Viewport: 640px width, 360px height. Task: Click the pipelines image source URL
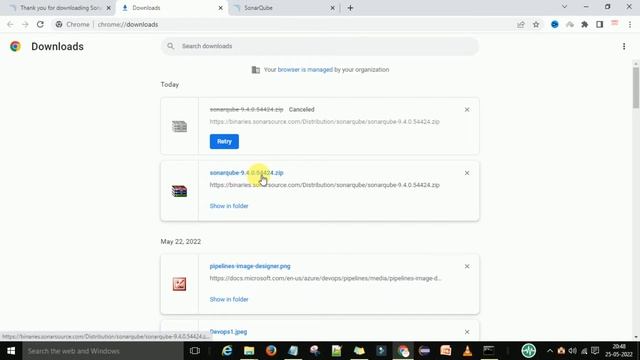325,278
